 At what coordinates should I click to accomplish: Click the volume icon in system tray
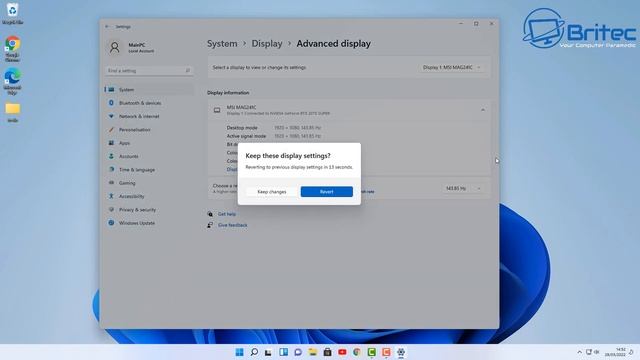click(596, 352)
